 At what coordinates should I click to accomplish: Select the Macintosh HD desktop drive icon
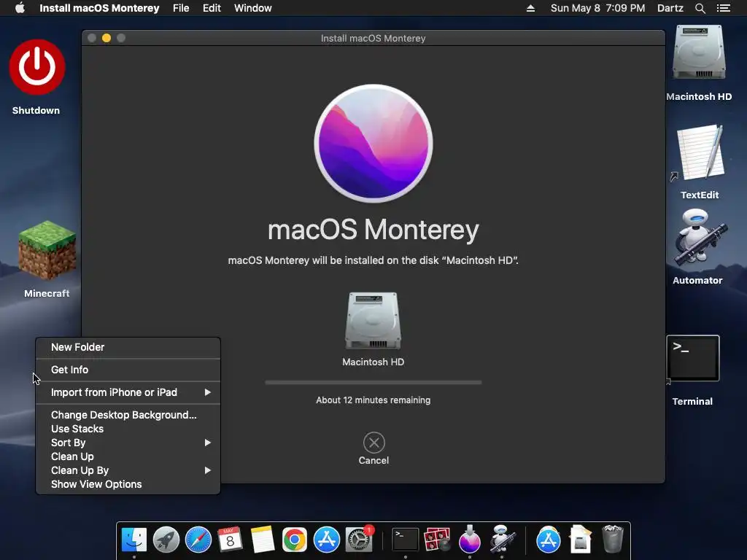click(x=699, y=52)
